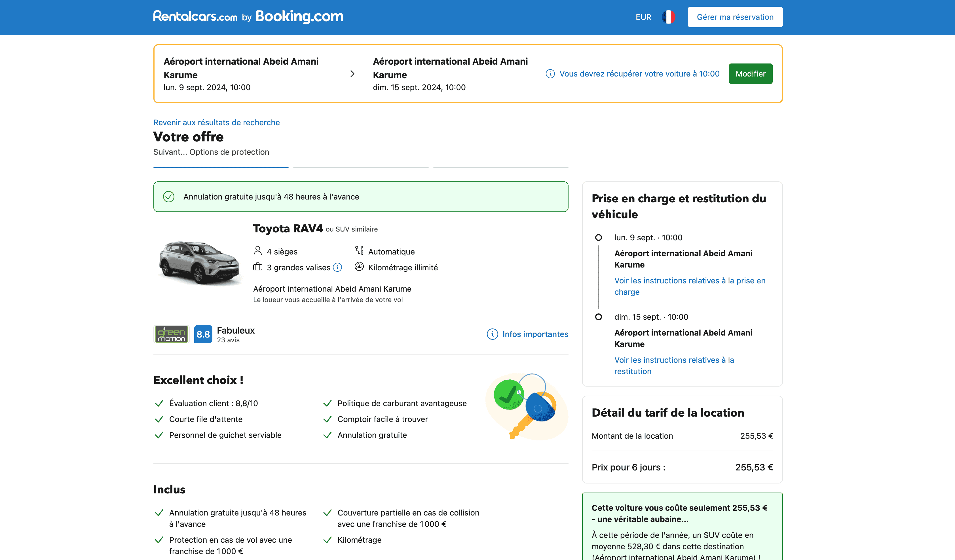The height and width of the screenshot is (560, 955).
Task: Click 'Toyota RAV4' heading
Action: coord(288,228)
